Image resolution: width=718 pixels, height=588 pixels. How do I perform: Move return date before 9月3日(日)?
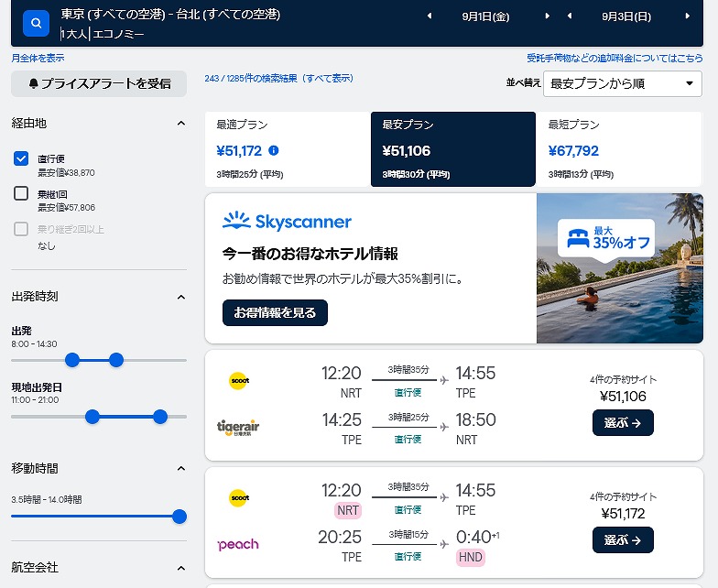[x=570, y=16]
